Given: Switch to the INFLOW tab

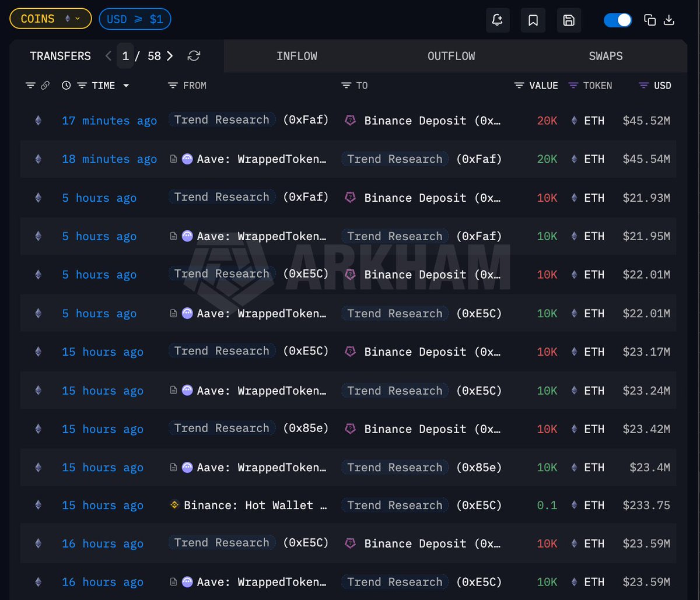Looking at the screenshot, I should coord(296,56).
